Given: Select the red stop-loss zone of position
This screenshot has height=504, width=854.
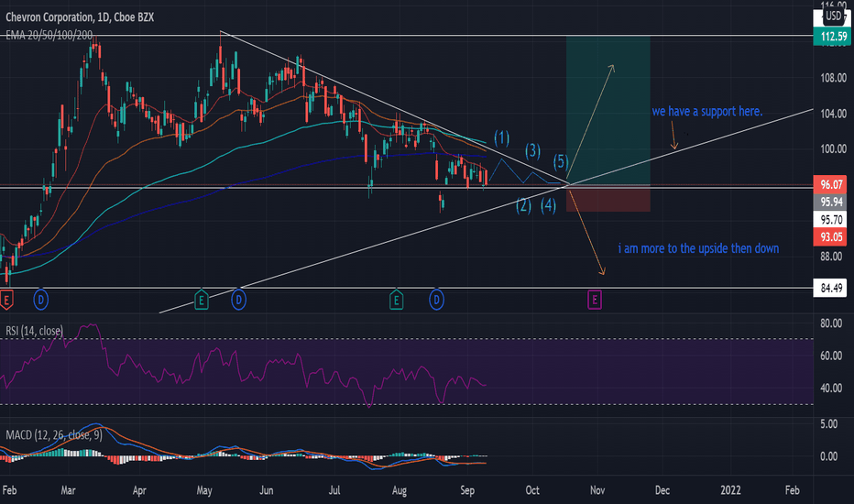Looking at the screenshot, I should click(608, 198).
